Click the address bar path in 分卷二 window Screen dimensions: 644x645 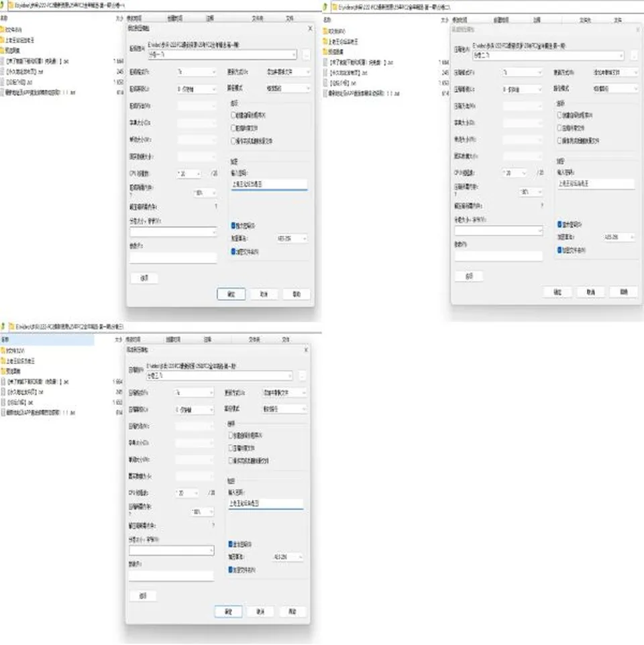[x=394, y=7]
